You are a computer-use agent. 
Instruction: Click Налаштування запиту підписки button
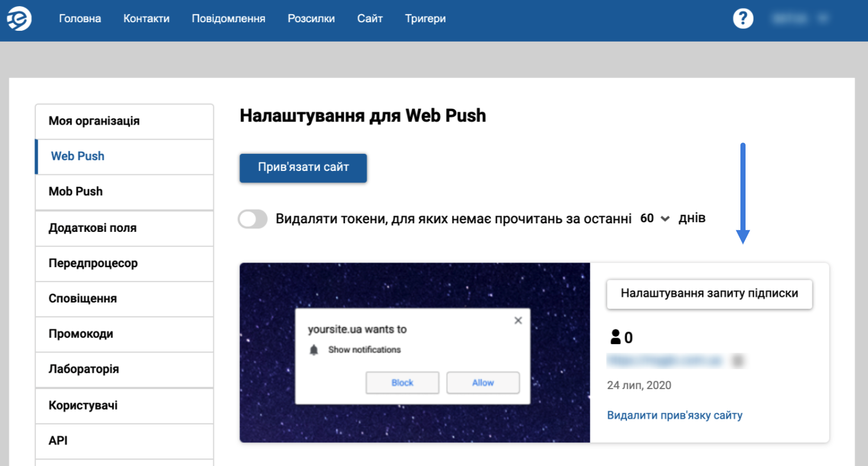(x=709, y=294)
